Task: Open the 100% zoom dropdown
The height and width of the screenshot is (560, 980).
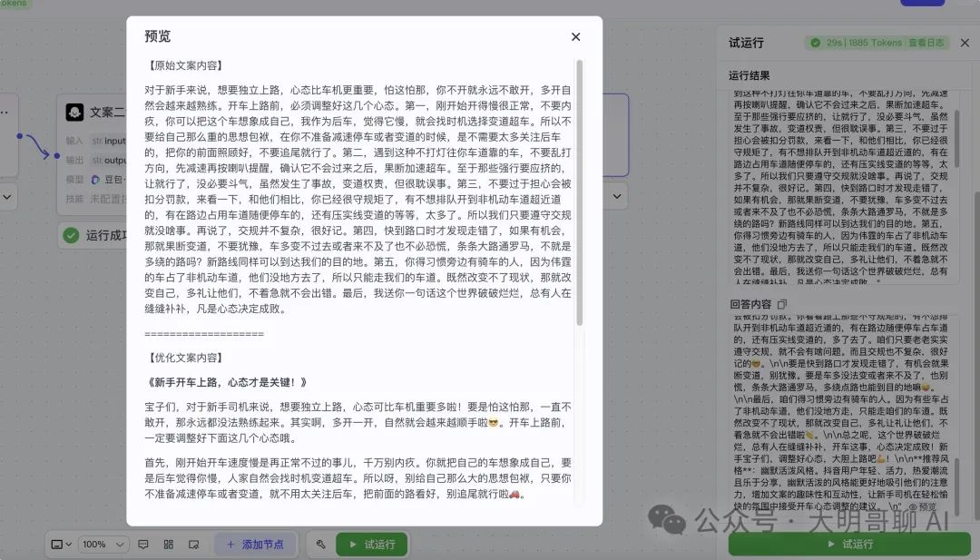Action: coord(103,545)
